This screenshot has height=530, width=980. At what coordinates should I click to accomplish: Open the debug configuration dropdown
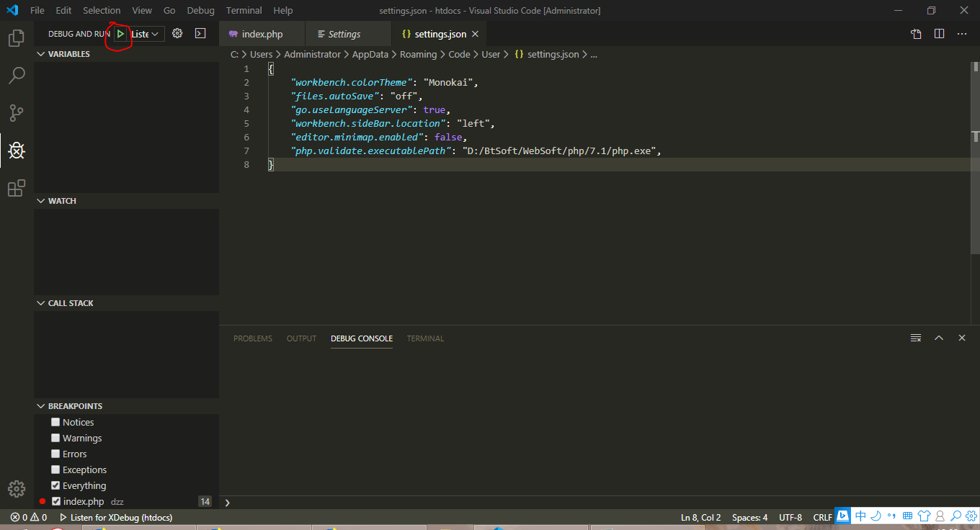click(146, 34)
